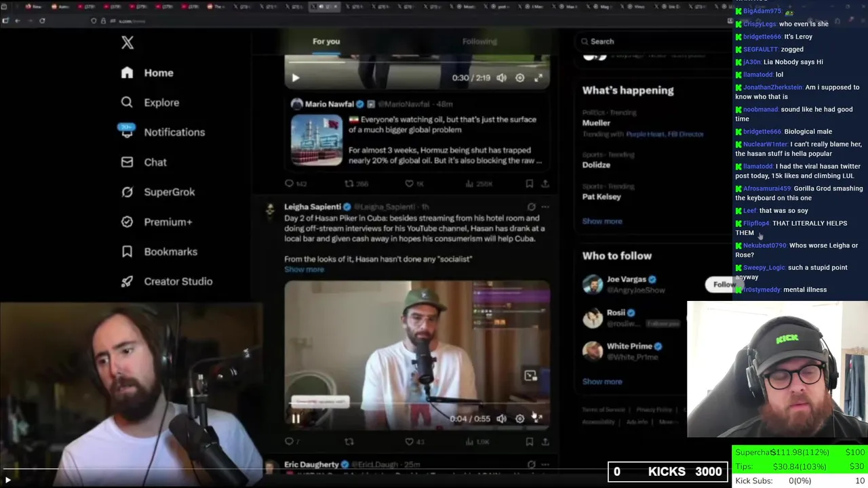Seek the top video progress bar
868x488 pixels.
[x=417, y=62]
